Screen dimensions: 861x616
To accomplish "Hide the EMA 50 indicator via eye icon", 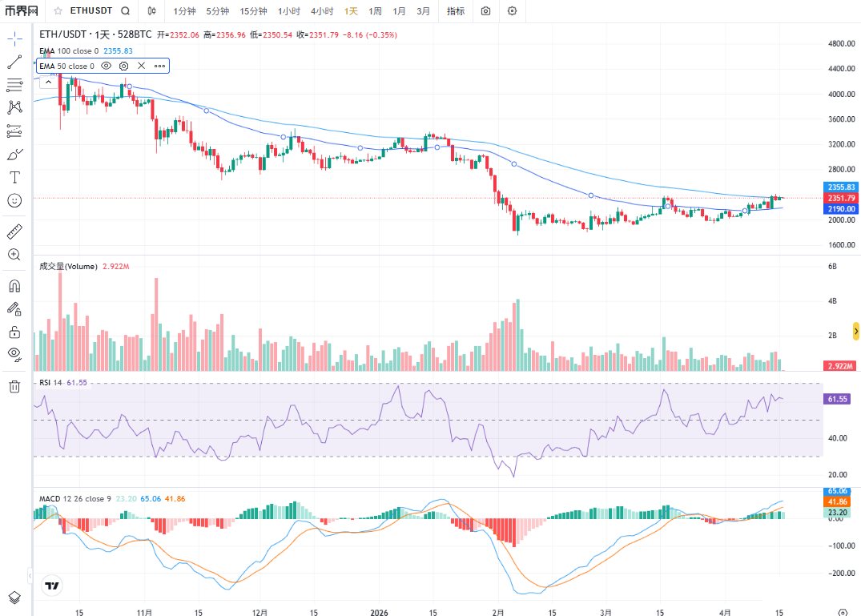I will point(106,66).
